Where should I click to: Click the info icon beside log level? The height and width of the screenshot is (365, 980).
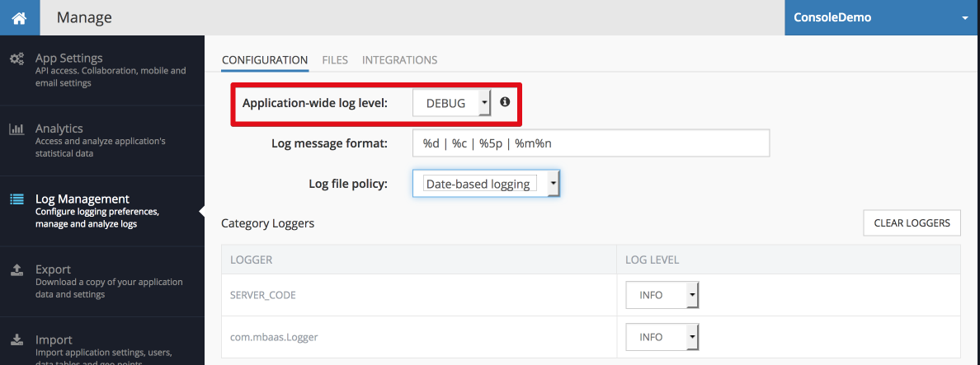(x=505, y=101)
